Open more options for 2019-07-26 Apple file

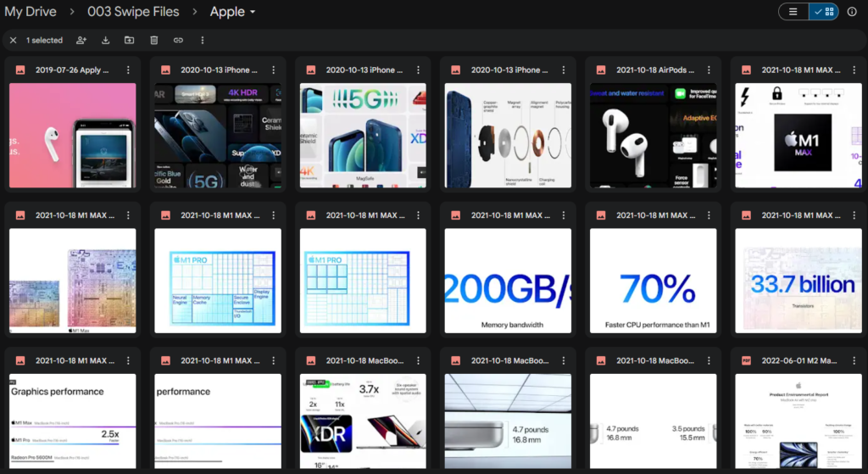(x=129, y=70)
